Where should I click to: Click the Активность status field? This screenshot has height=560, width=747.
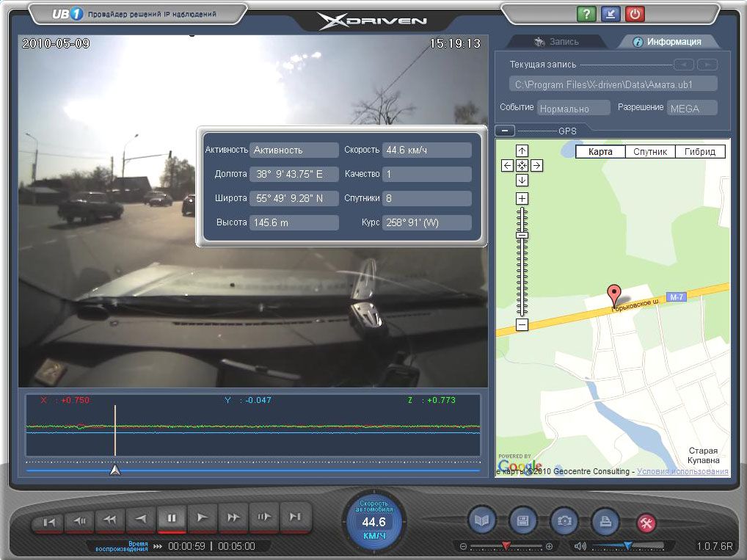click(x=294, y=150)
